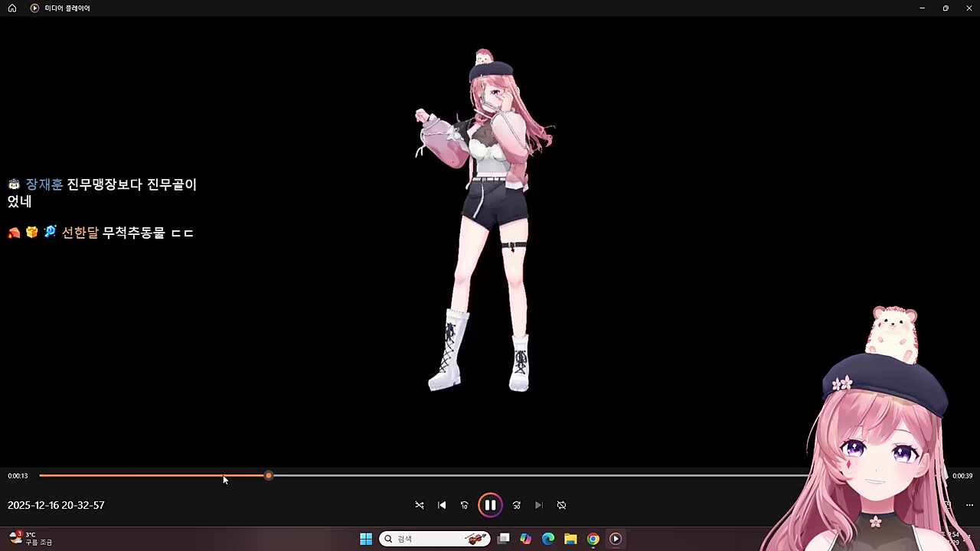Click the chat username 장재훈
This screenshot has height=551, width=980.
pyautogui.click(x=44, y=184)
